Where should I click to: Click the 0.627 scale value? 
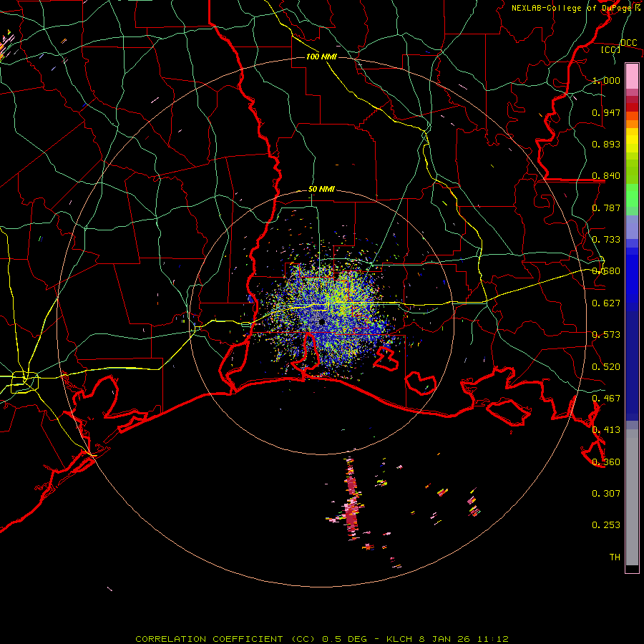pyautogui.click(x=606, y=303)
